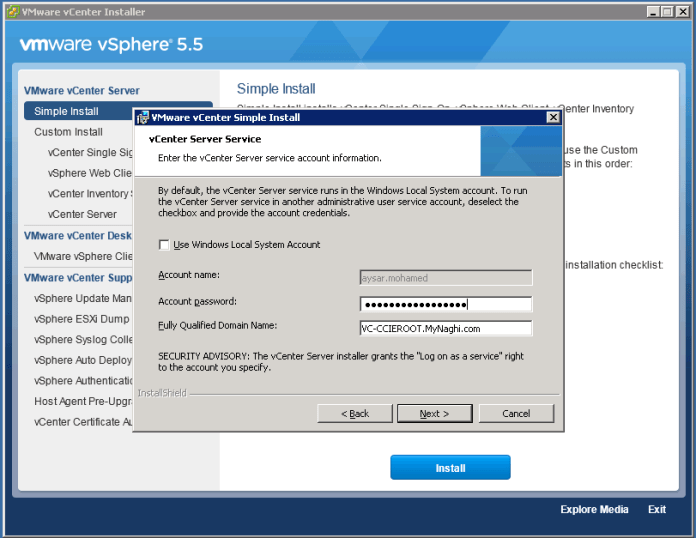Screen dimensions: 696x538
Task: Cancel the Simple Install wizard
Action: (x=516, y=413)
